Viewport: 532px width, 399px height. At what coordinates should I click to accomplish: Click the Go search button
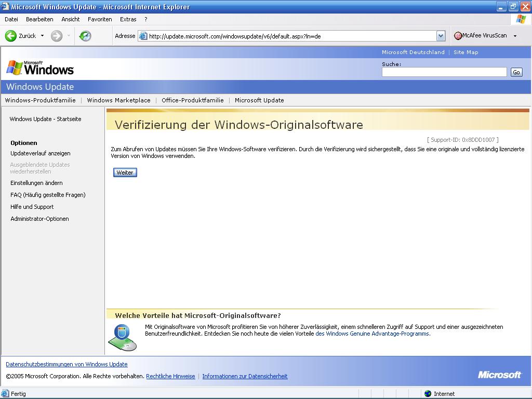tap(516, 72)
